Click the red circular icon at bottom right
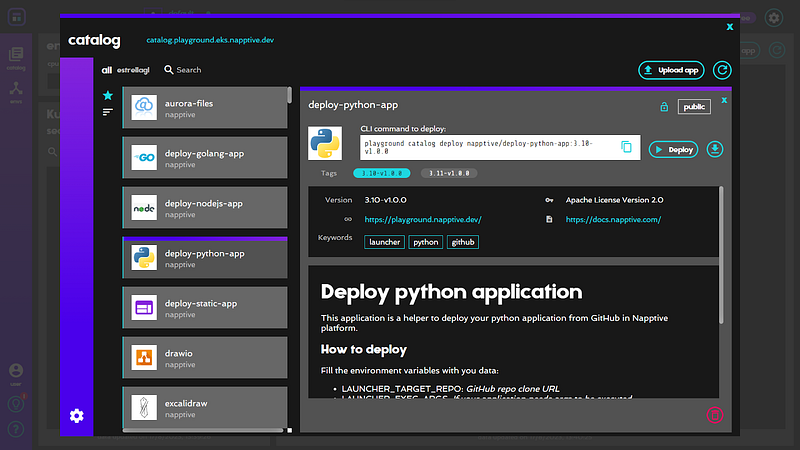 click(715, 415)
